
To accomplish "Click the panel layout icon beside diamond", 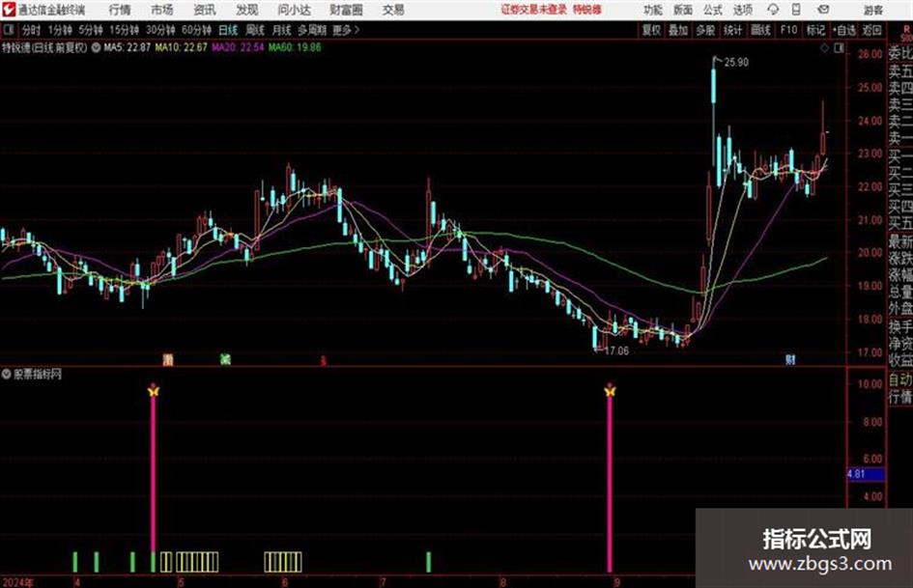I will point(839,48).
